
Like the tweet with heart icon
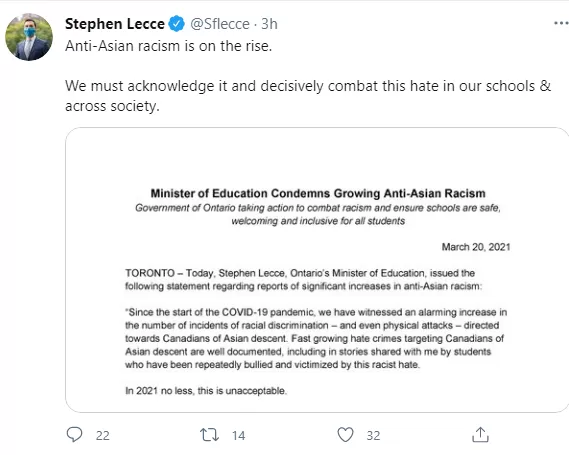click(x=345, y=434)
